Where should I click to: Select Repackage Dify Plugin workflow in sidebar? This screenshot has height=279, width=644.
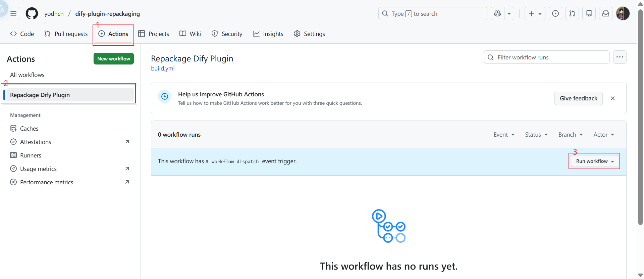point(40,95)
